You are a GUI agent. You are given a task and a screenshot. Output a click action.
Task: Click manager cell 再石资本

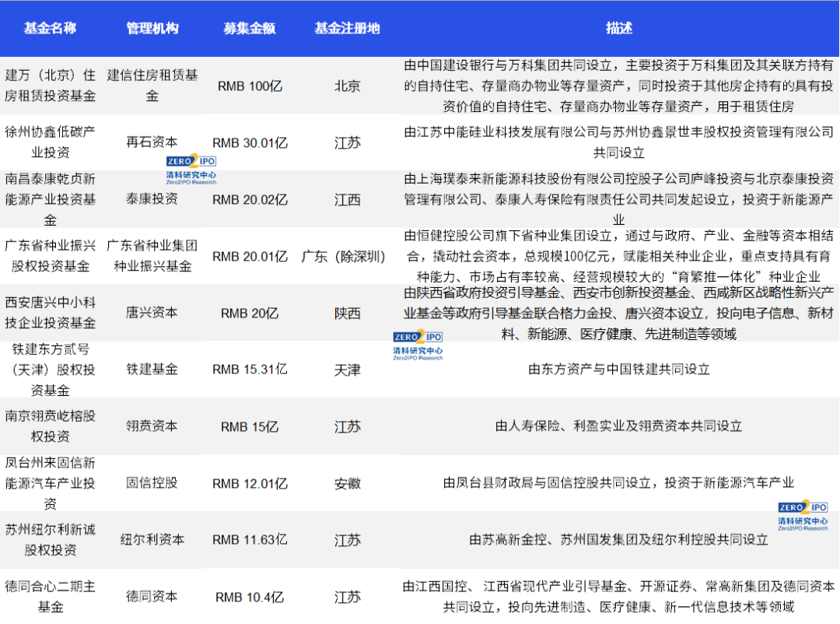[x=152, y=142]
